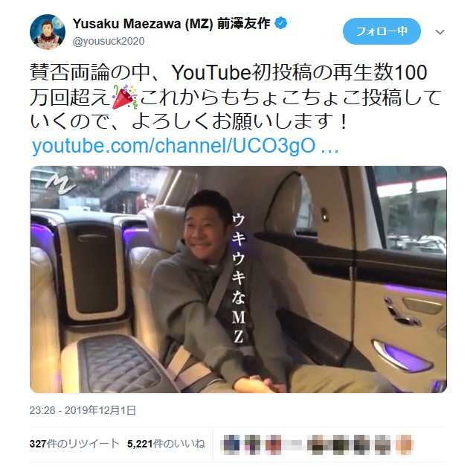
Task: Expand the tweet options chevron
Action: (440, 31)
